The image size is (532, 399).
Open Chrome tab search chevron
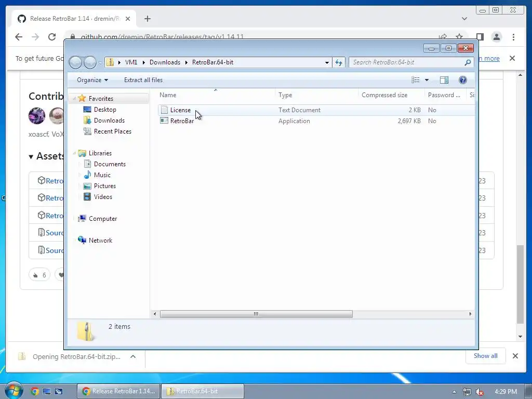pyautogui.click(x=464, y=19)
